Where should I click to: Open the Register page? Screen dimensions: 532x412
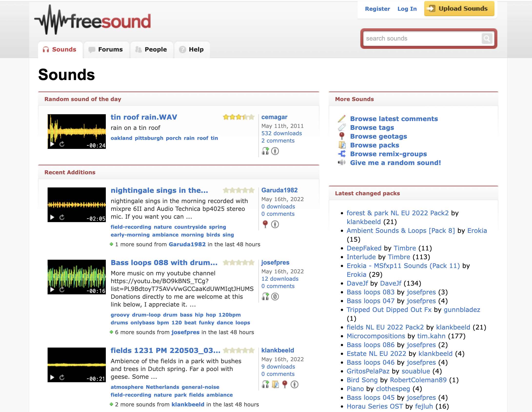point(377,9)
